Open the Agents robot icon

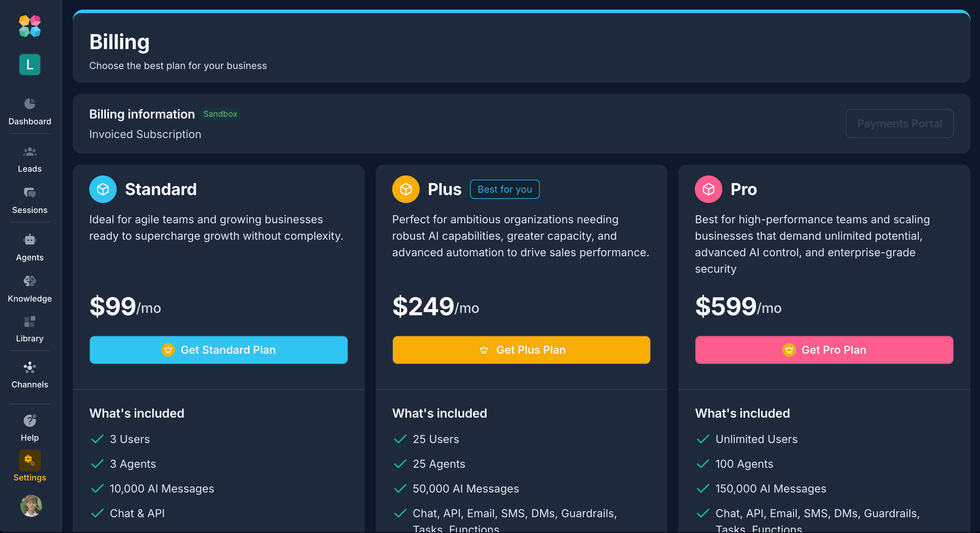click(30, 240)
